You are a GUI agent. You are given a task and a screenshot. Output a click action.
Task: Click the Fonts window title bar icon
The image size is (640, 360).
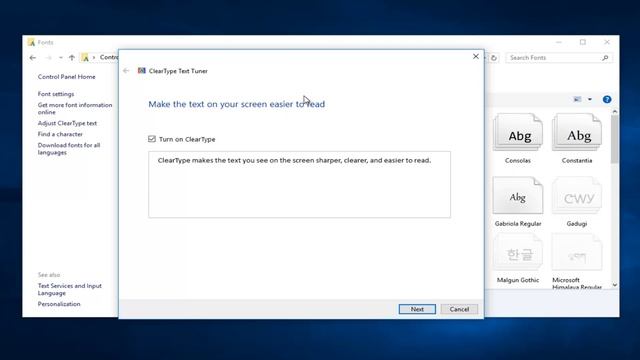pos(31,42)
